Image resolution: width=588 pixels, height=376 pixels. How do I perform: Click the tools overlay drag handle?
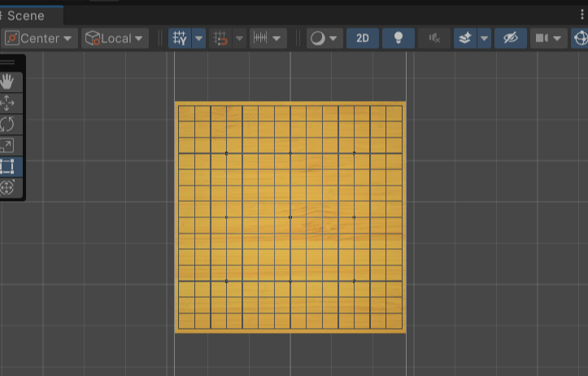pos(8,63)
